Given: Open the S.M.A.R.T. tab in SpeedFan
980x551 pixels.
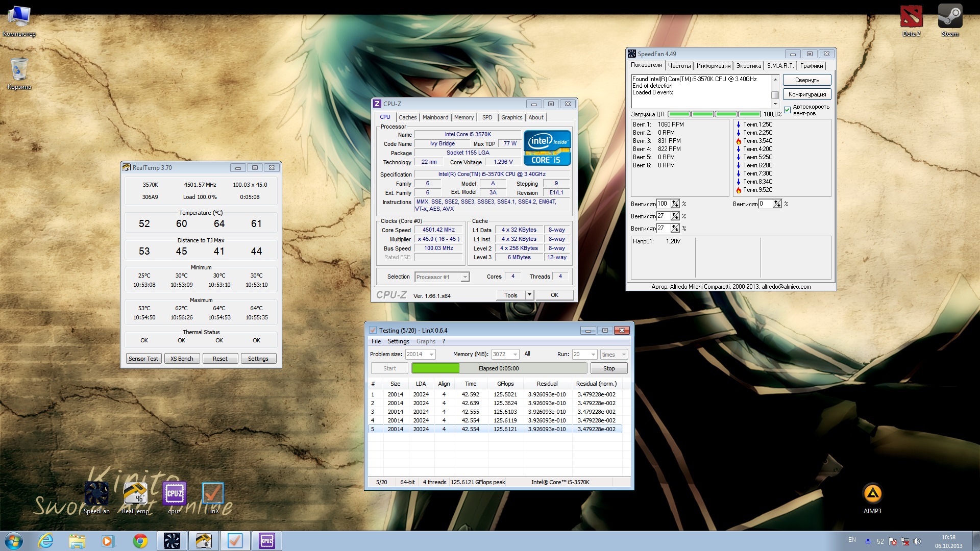Looking at the screenshot, I should [x=780, y=66].
